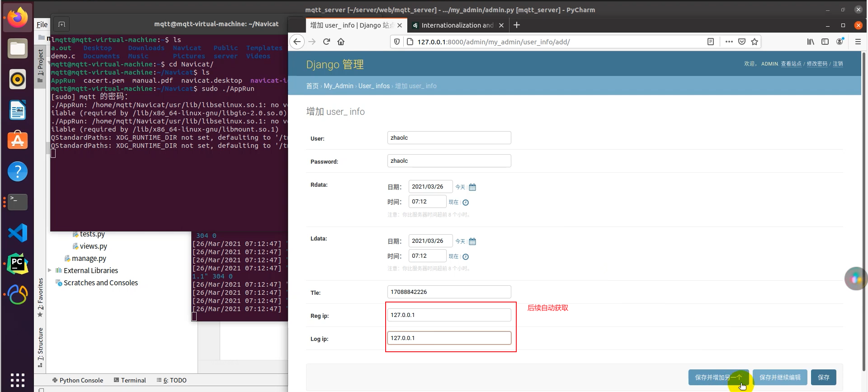Open TODO tab in PyCharm
The image size is (868, 392).
pos(171,380)
